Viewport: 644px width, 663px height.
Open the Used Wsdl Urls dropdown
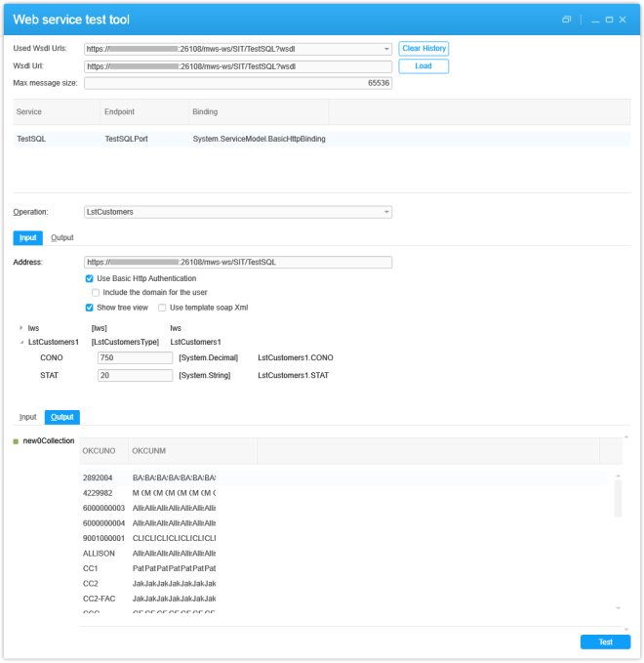[x=386, y=48]
